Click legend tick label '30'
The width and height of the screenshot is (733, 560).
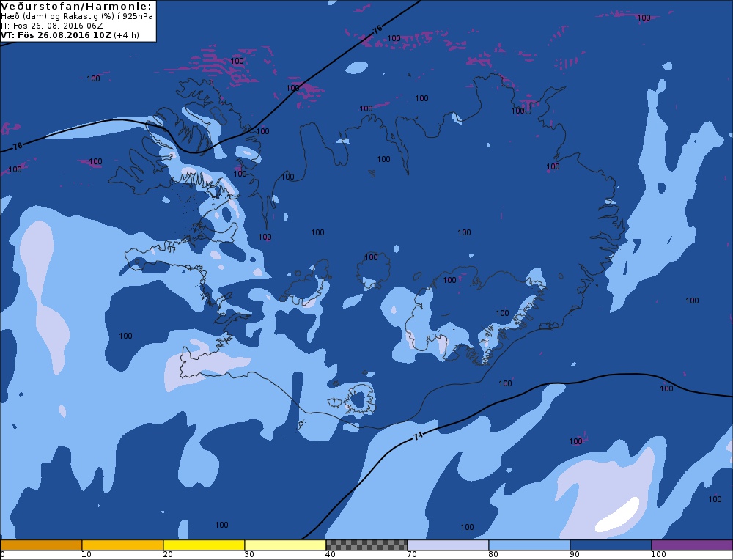(249, 554)
